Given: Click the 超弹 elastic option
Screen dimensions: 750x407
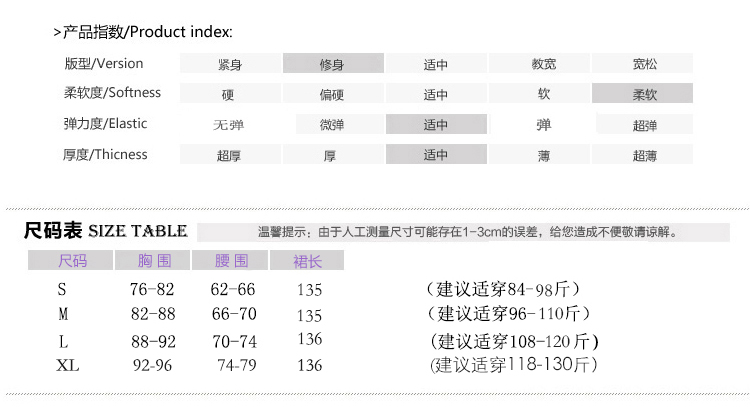Looking at the screenshot, I should [644, 124].
